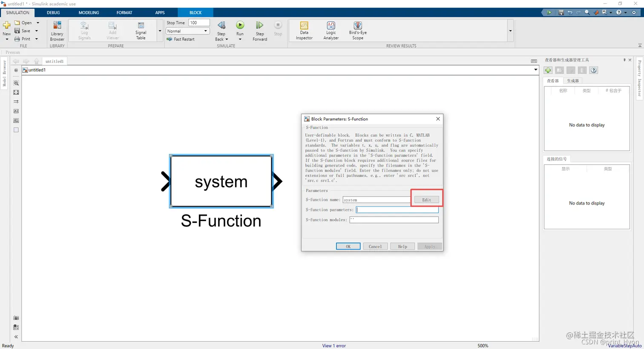Click the quick access help question icon
This screenshot has height=349, width=644.
tap(619, 12)
